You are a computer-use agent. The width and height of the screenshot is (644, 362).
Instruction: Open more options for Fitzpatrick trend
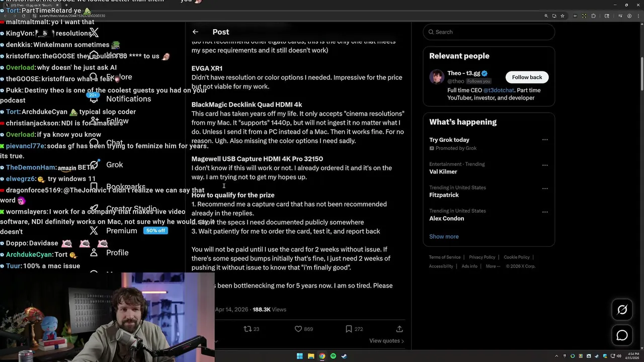[x=545, y=188]
